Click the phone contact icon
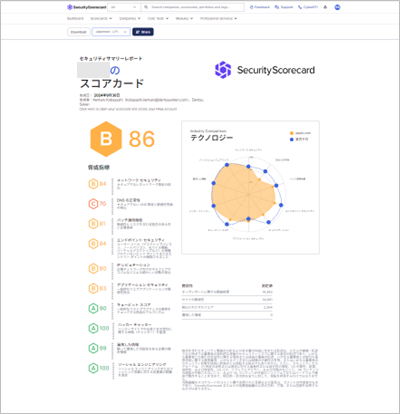This screenshot has height=414, width=400. (300, 7)
